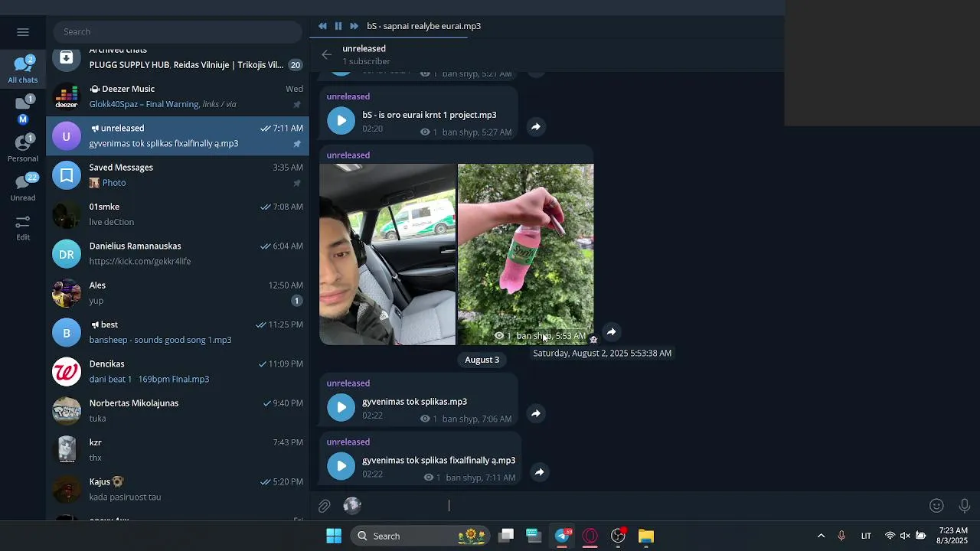
Task: Open the All chats folder
Action: click(23, 69)
